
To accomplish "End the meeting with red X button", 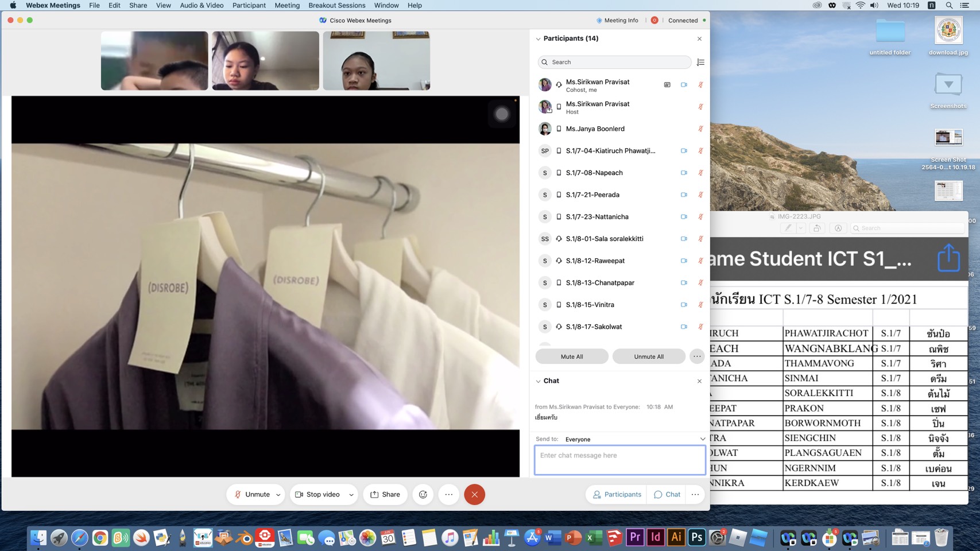I will [474, 494].
